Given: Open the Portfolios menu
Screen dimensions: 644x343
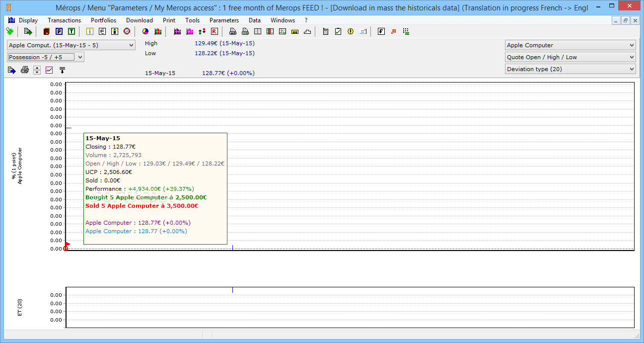Looking at the screenshot, I should [x=103, y=20].
